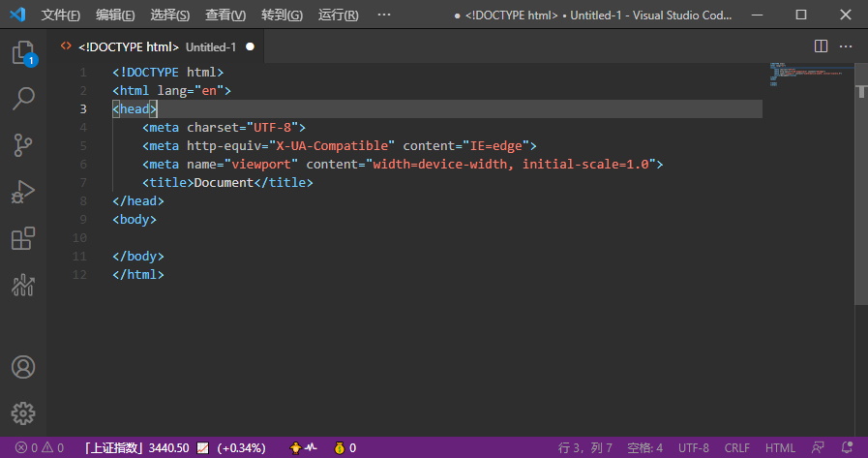Click the word Document in title

[x=224, y=182]
